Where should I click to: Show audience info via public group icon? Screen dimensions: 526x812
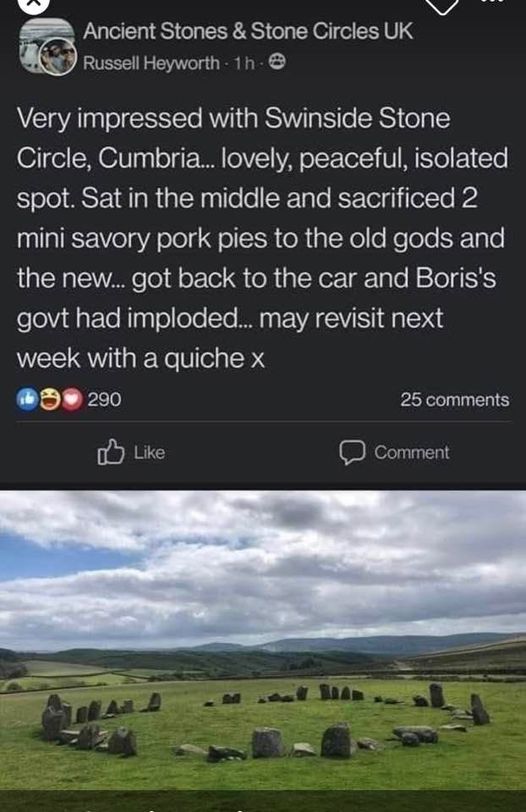[x=278, y=63]
